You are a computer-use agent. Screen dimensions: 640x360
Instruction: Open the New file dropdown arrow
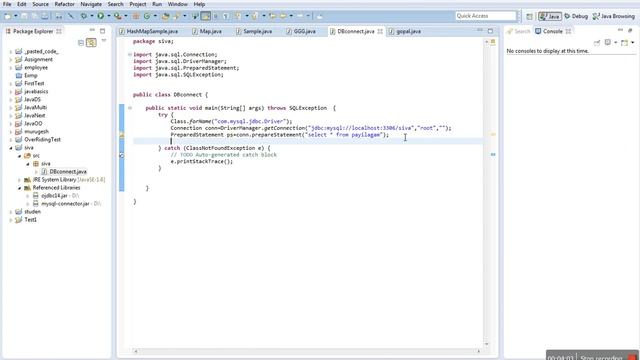[16, 16]
